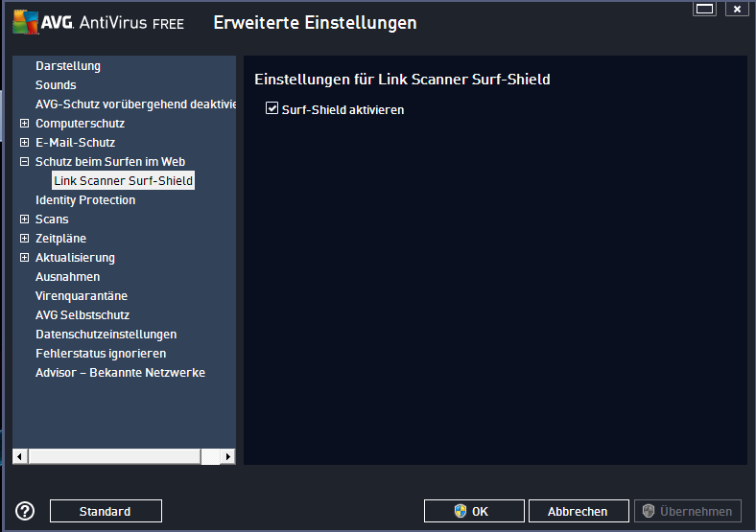Select the E-Mail-Schutz category
The image size is (756, 532).
click(75, 143)
